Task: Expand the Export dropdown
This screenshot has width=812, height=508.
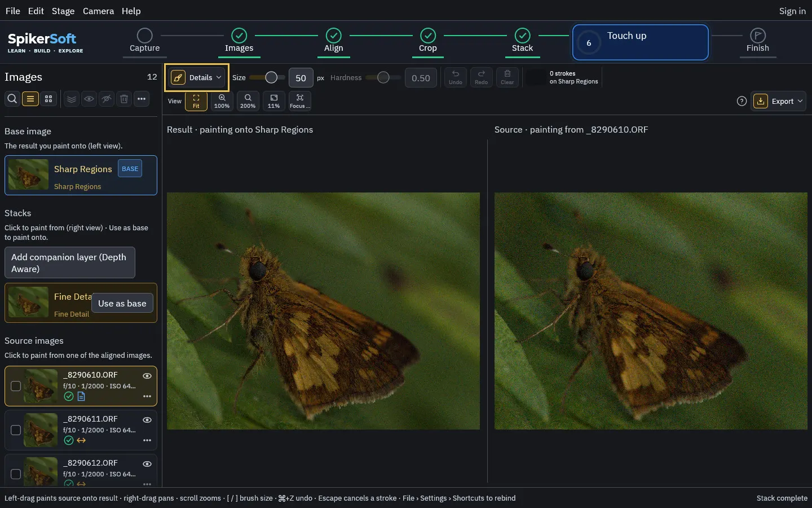Action: tap(779, 101)
